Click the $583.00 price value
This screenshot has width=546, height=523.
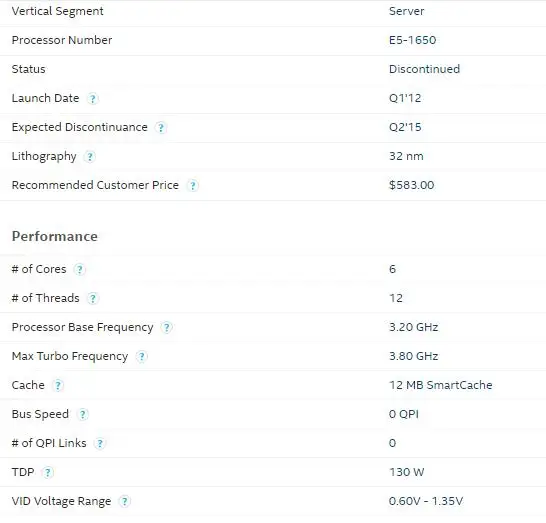(412, 185)
